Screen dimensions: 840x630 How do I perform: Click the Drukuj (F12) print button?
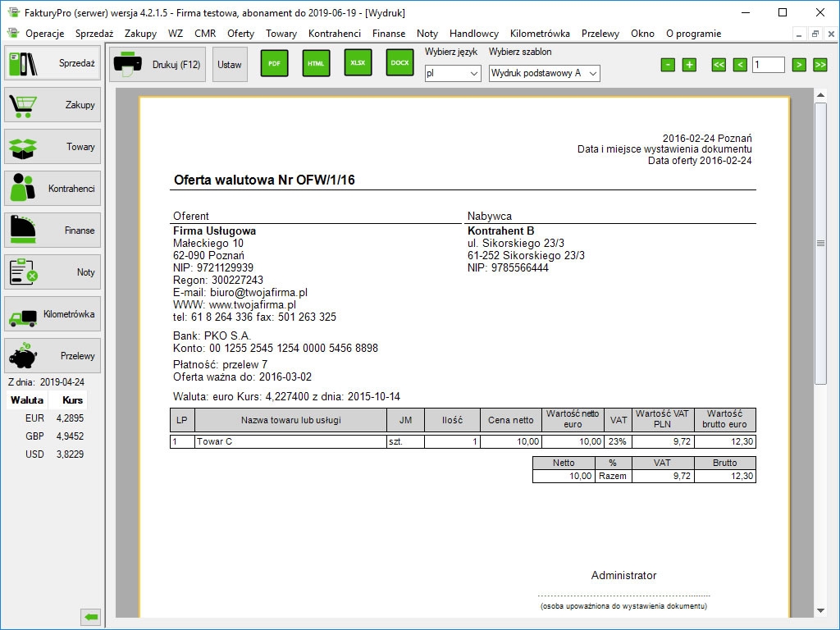point(158,64)
